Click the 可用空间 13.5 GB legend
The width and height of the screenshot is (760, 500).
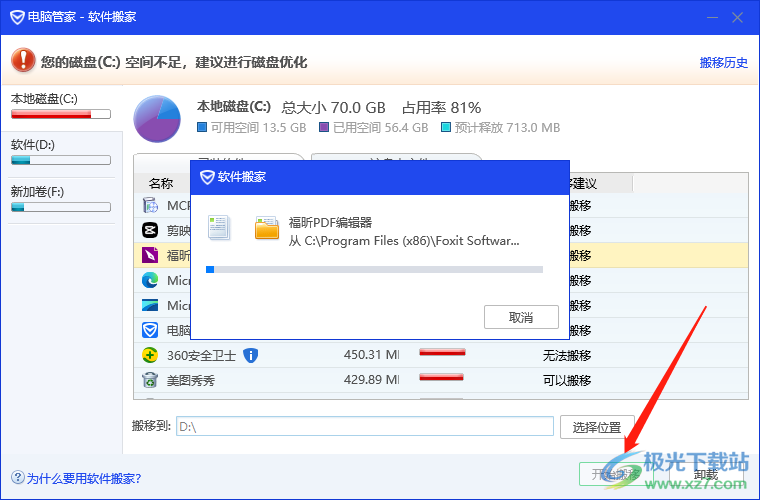pos(252,127)
